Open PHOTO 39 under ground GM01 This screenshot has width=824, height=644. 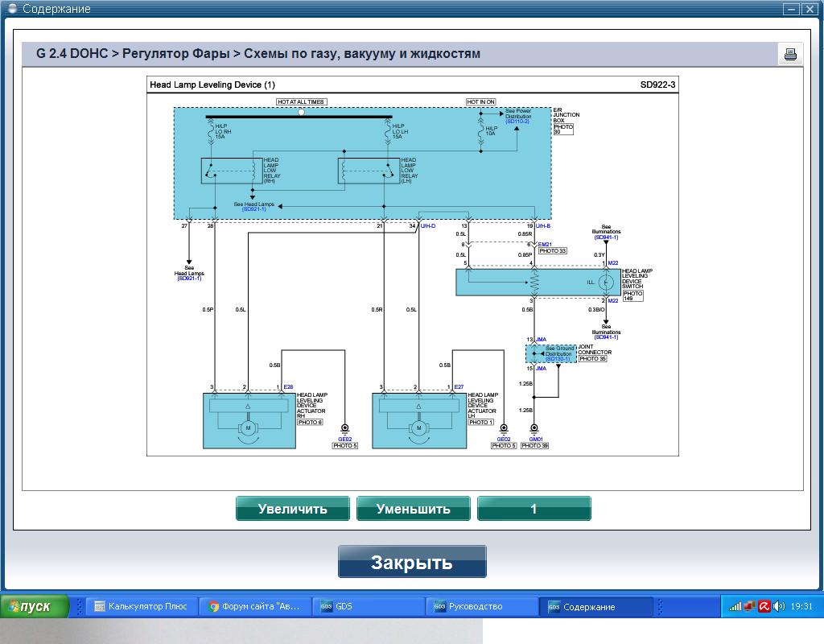[535, 446]
